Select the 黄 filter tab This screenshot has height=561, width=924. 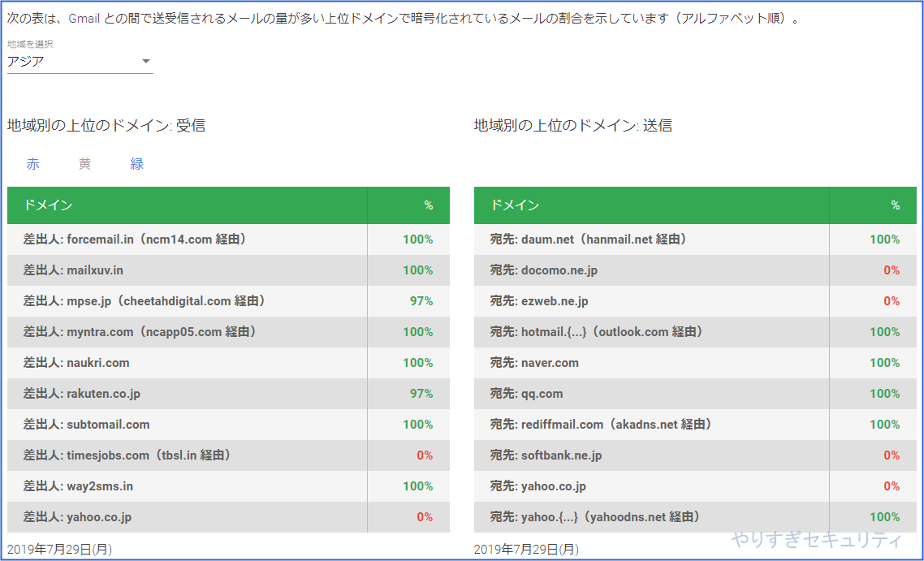tap(85, 164)
